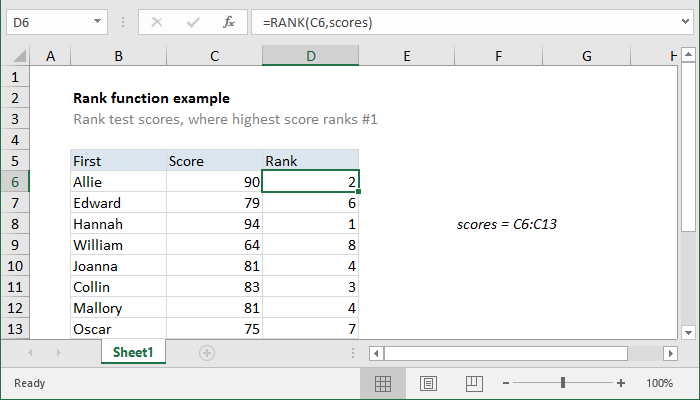Switch to Page Layout view icon
This screenshot has height=400, width=700.
coord(428,383)
